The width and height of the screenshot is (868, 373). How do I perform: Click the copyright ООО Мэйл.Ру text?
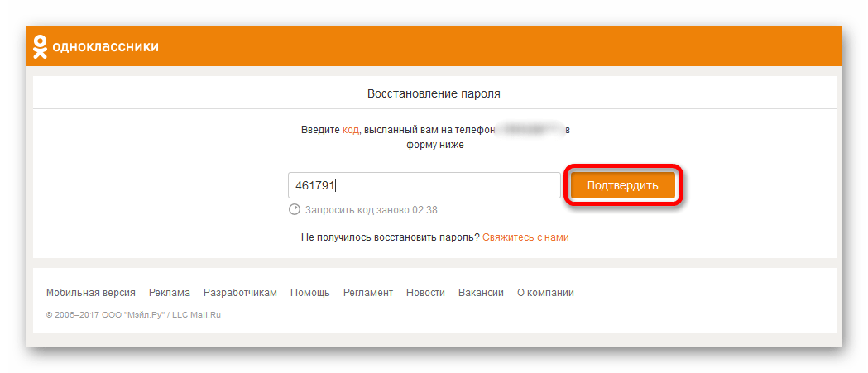133,314
